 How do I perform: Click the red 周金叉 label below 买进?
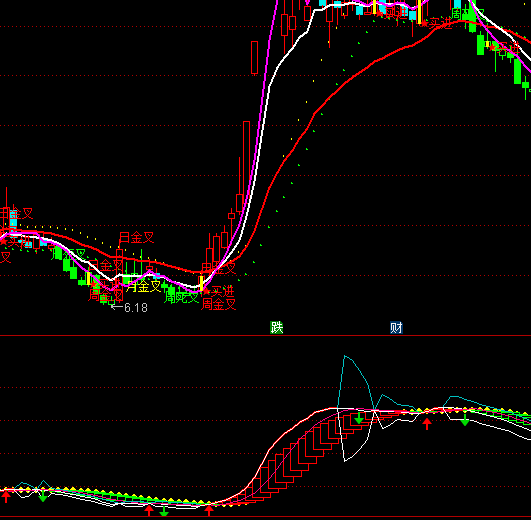coord(218,304)
